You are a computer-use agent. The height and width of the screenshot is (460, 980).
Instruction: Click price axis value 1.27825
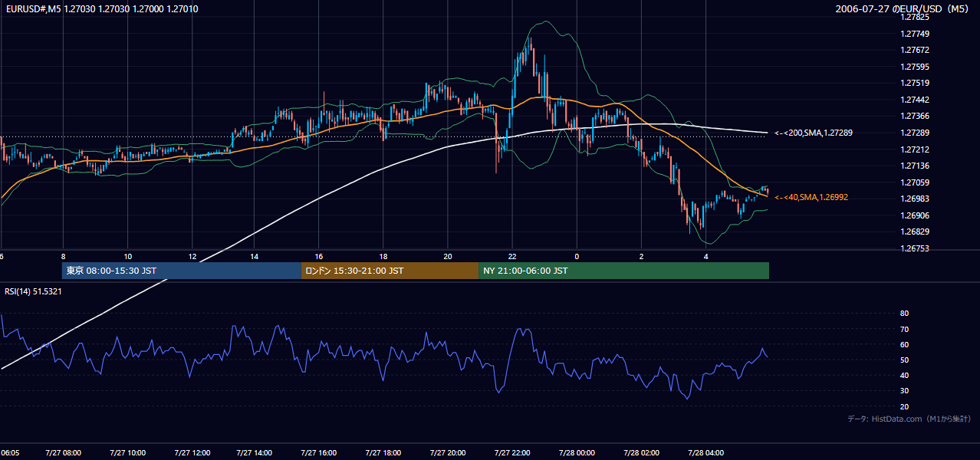(x=914, y=17)
